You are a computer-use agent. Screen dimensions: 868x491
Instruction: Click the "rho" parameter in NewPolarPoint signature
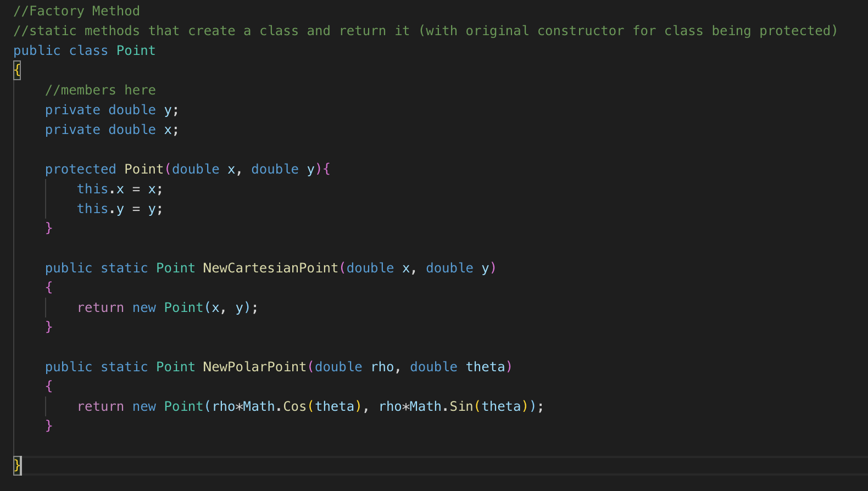383,367
